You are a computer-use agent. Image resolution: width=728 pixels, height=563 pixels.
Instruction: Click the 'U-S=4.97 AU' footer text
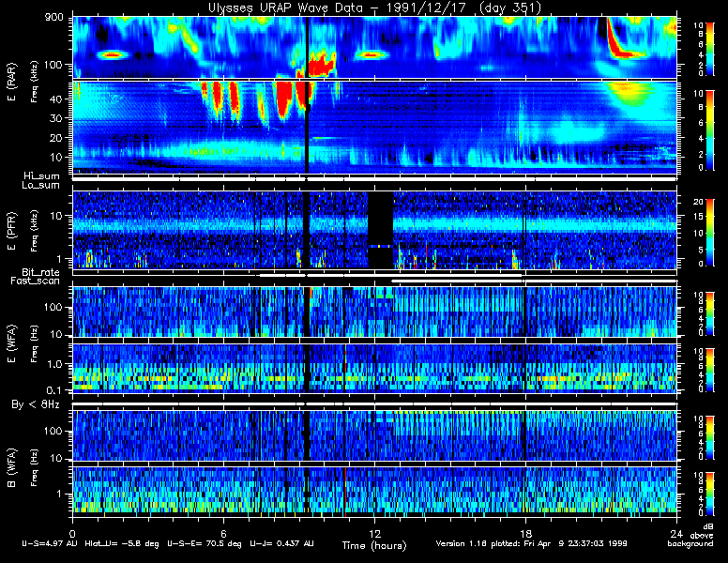50,543
